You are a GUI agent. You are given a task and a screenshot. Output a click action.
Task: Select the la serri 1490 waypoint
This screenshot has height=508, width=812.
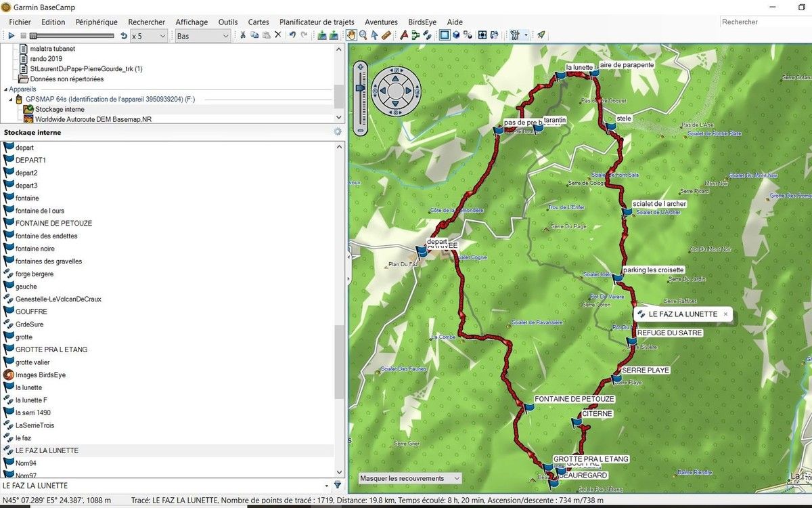point(32,412)
